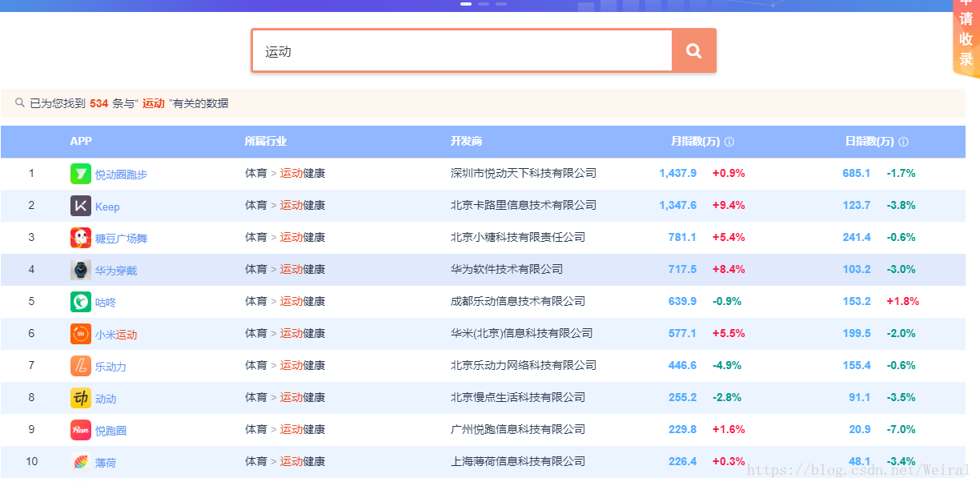Click the 月指数(万) column header

coord(695,141)
